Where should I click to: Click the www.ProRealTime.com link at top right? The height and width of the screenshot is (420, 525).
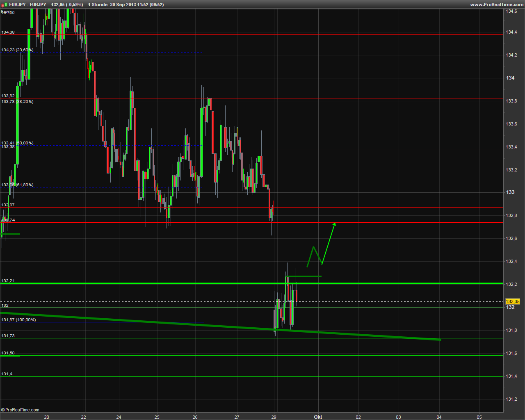(496, 5)
